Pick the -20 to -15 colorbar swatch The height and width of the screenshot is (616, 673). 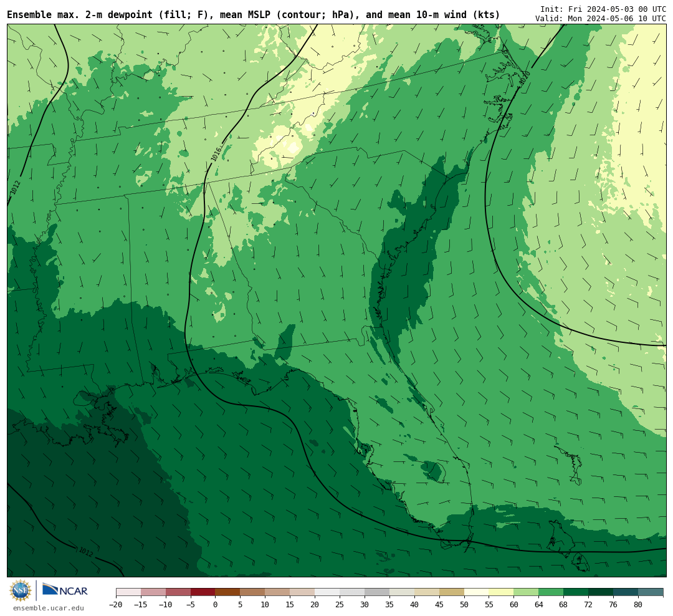128,592
